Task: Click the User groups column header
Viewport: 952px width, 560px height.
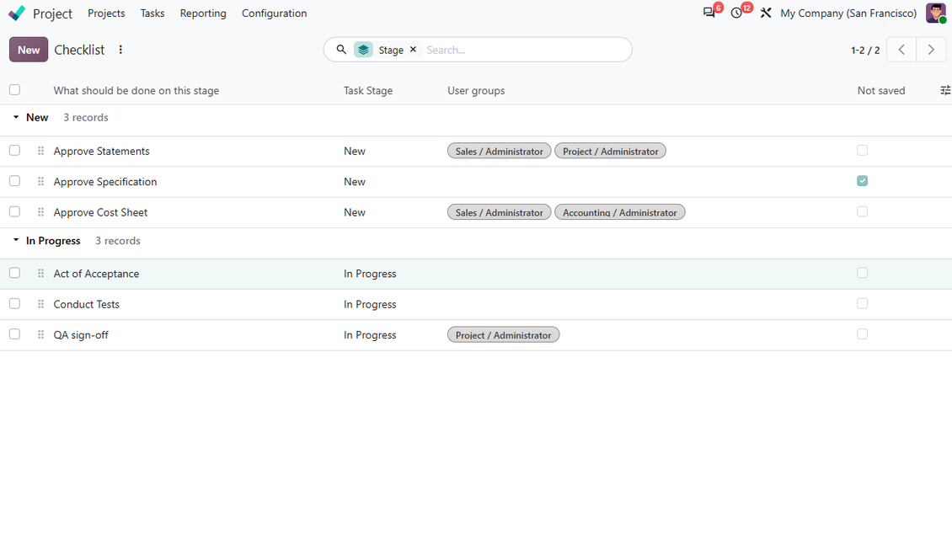Action: click(x=476, y=90)
